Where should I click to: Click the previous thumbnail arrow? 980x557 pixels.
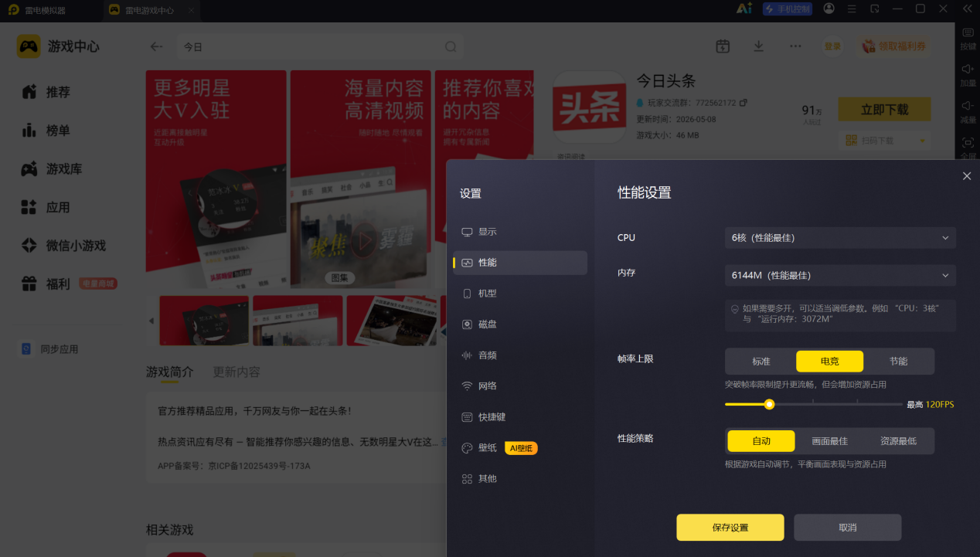pyautogui.click(x=151, y=321)
